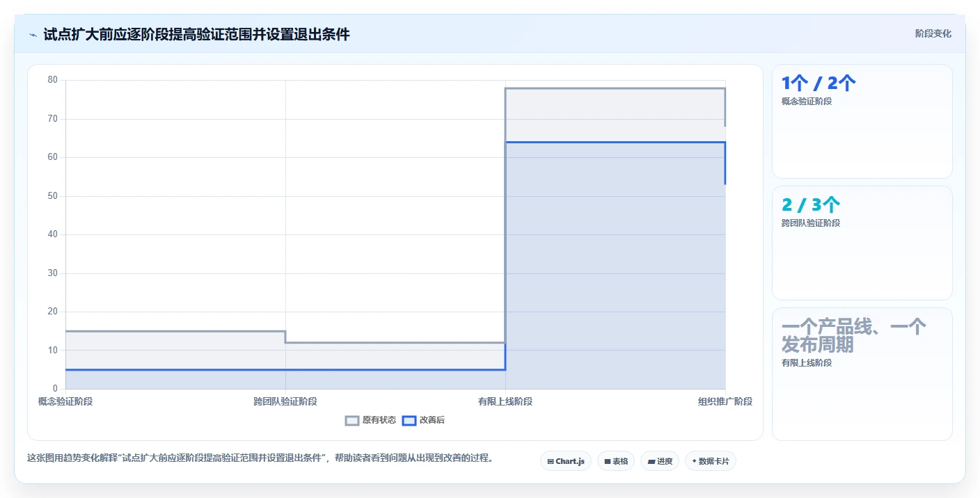
Task: Click the 阶段变化 label in header
Action: click(x=933, y=33)
